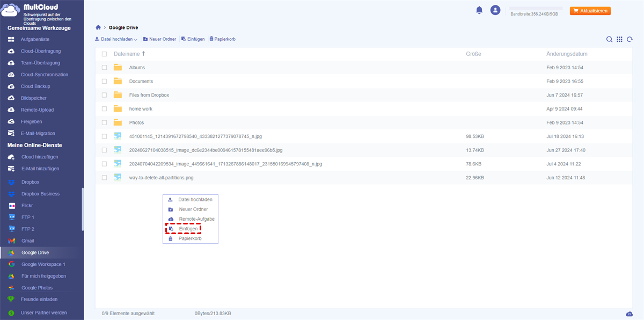644x320 pixels.
Task: Refresh the file list
Action: pyautogui.click(x=629, y=39)
